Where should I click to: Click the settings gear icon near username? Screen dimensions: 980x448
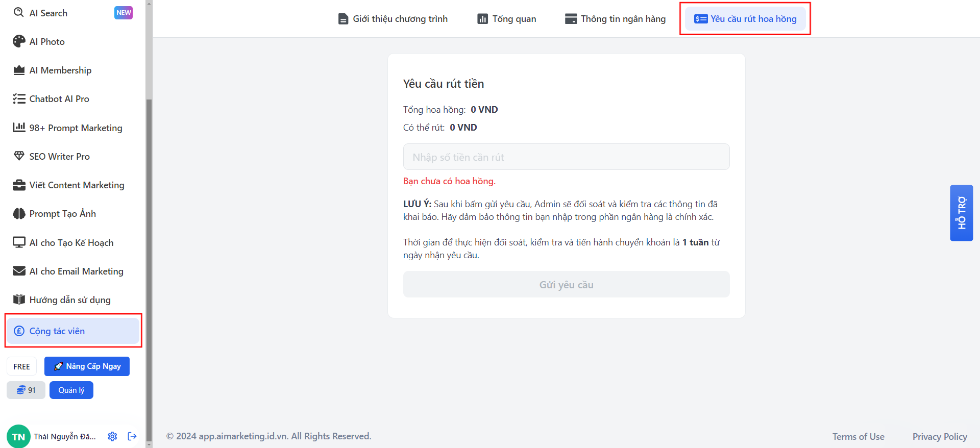coord(112,436)
